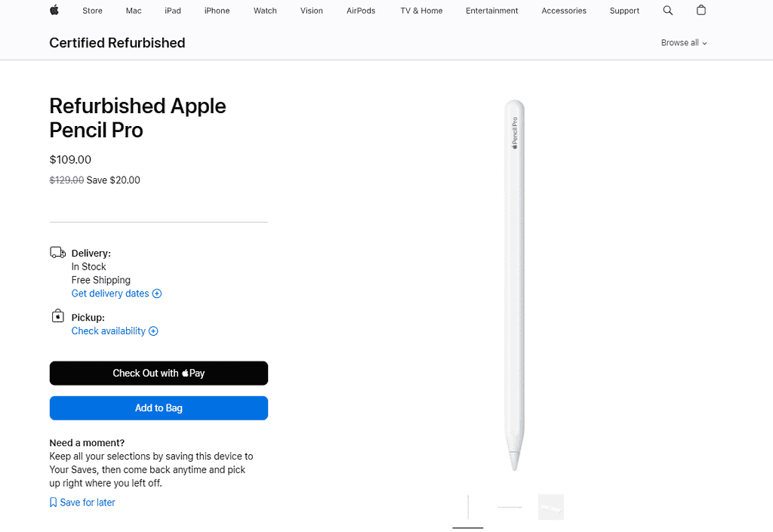Click Check Out with Apple Pay
773x532 pixels.
[159, 373]
